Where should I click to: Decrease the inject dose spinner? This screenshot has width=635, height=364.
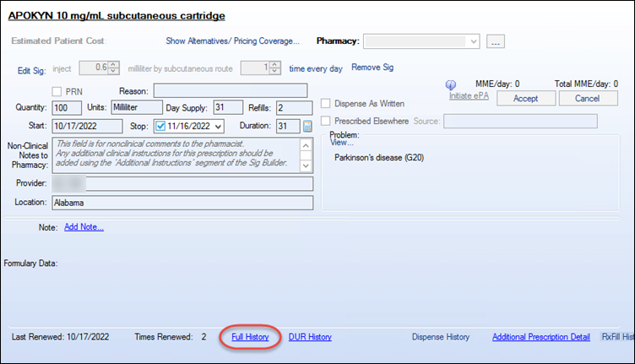coord(114,71)
